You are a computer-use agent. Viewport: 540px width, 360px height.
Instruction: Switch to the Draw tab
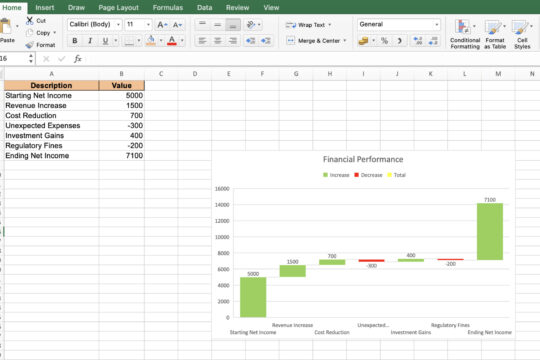[76, 8]
